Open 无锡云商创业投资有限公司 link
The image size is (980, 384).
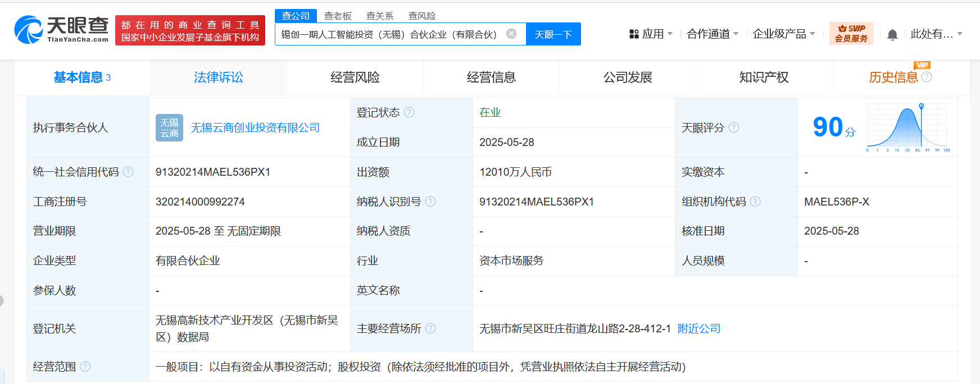click(255, 127)
